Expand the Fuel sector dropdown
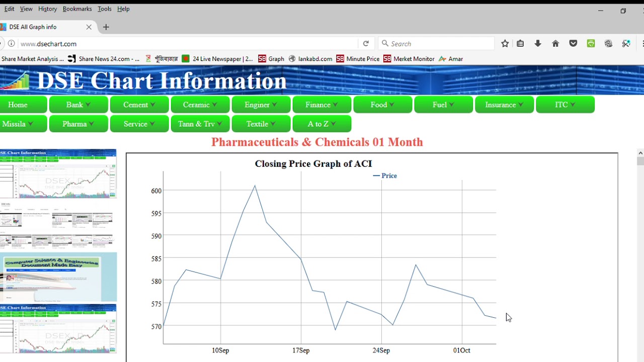 (444, 105)
